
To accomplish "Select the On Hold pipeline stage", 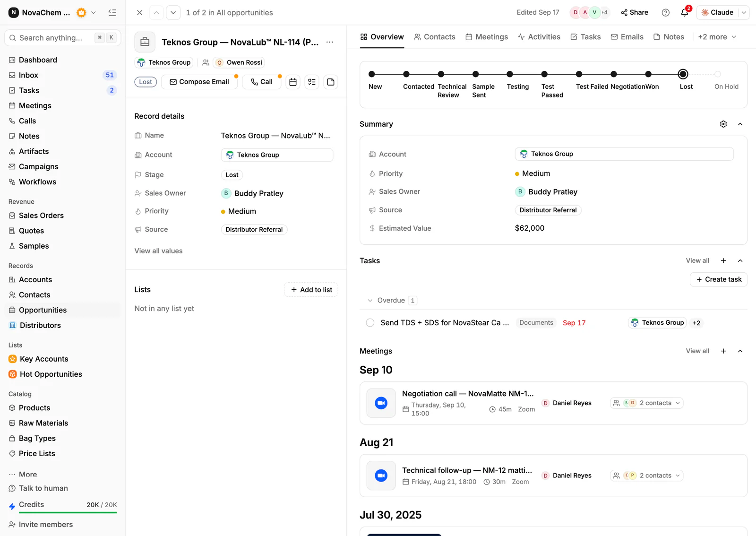I will point(717,74).
